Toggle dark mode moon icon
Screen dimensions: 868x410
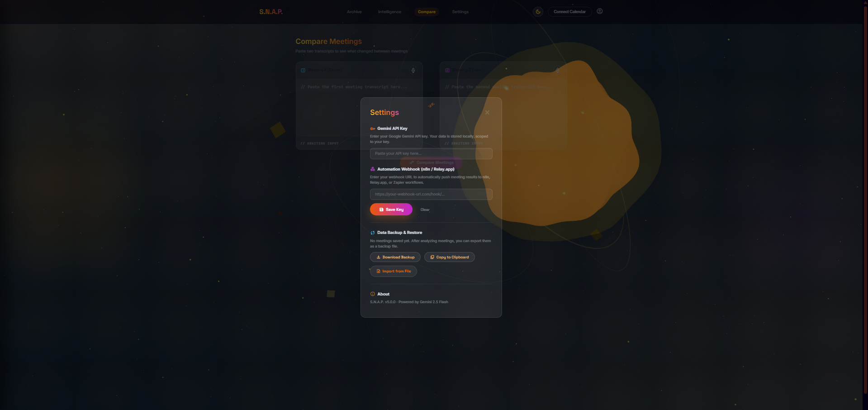(538, 12)
